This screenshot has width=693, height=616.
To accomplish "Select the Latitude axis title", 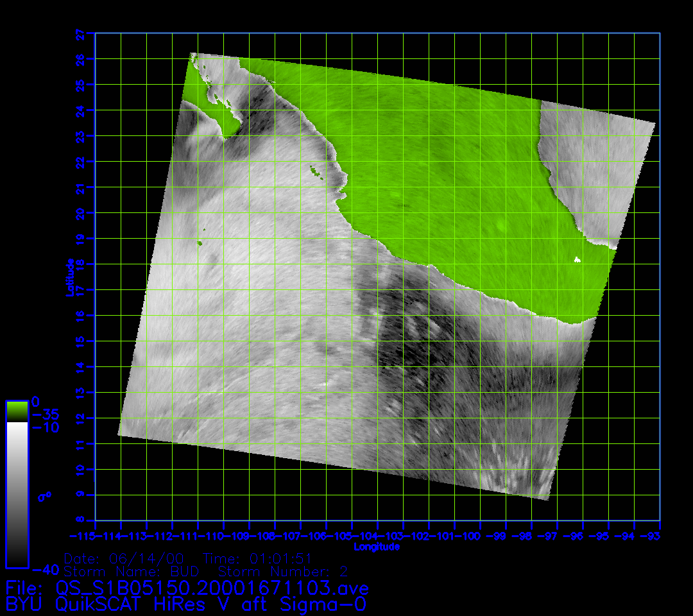I will click(x=69, y=277).
